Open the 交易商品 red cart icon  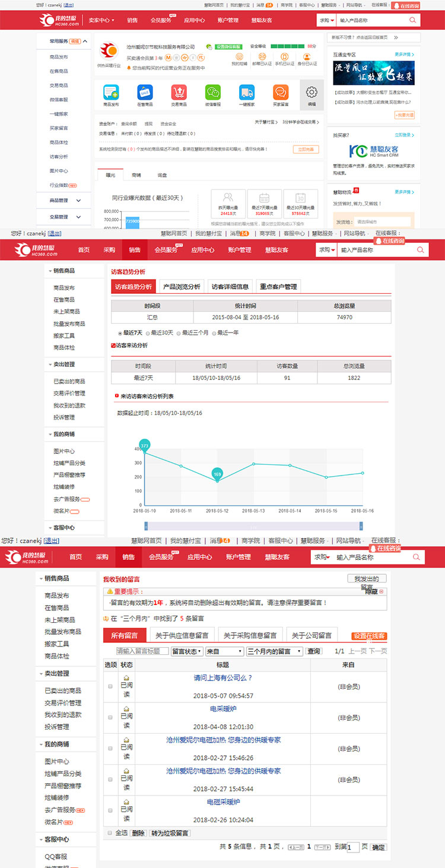[179, 92]
